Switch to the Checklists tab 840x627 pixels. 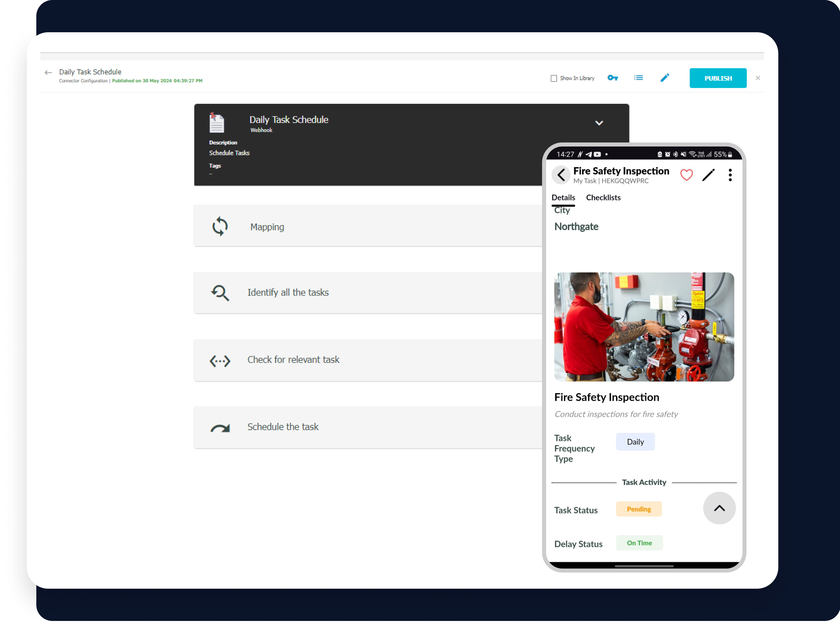[x=603, y=197]
